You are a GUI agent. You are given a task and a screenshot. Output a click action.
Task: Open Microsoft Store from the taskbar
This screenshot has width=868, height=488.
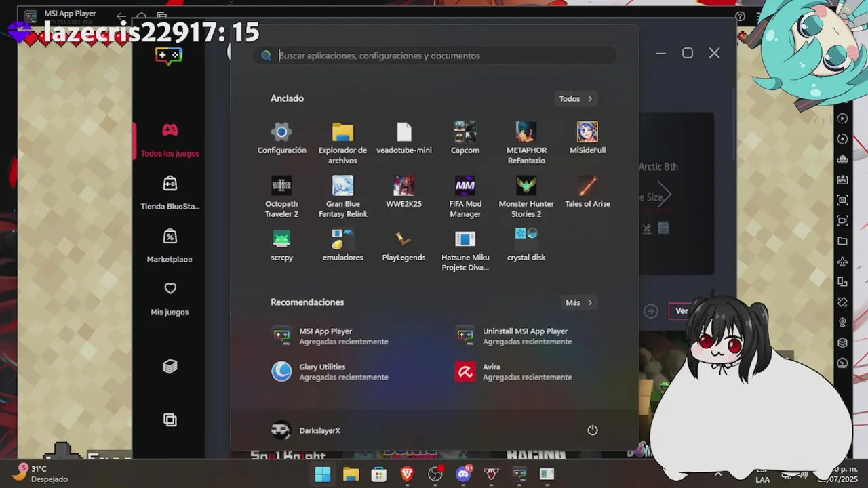(379, 474)
